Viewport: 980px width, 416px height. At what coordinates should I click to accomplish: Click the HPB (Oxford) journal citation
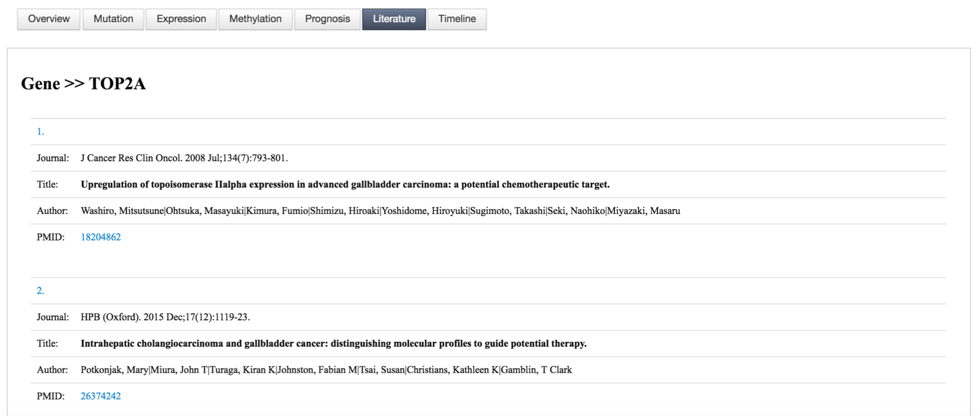coord(165,317)
